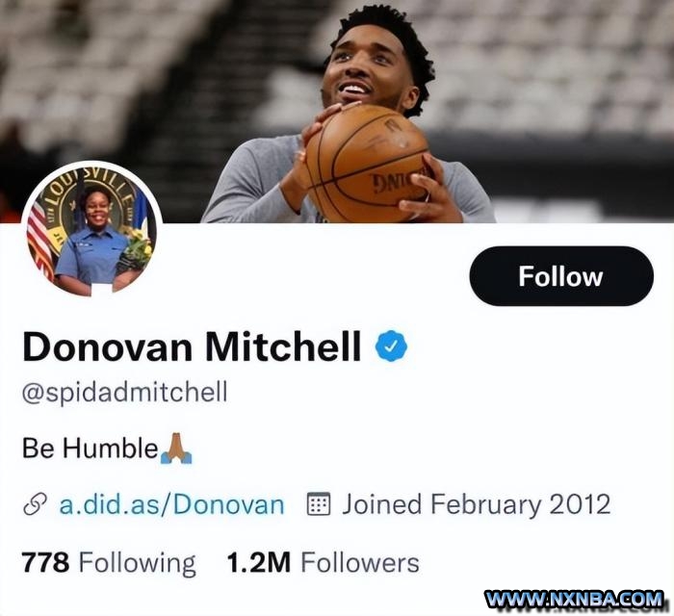View the basketball header banner image
This screenshot has width=674, height=616.
click(337, 112)
